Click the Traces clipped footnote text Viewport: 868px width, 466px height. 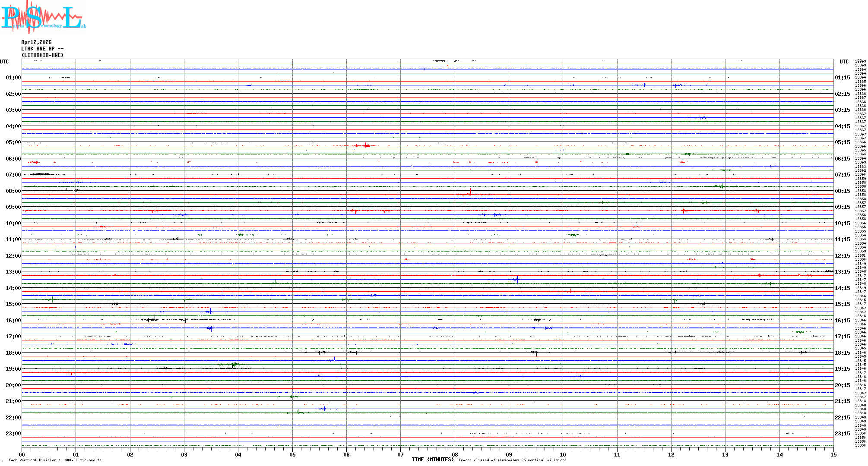point(512,460)
